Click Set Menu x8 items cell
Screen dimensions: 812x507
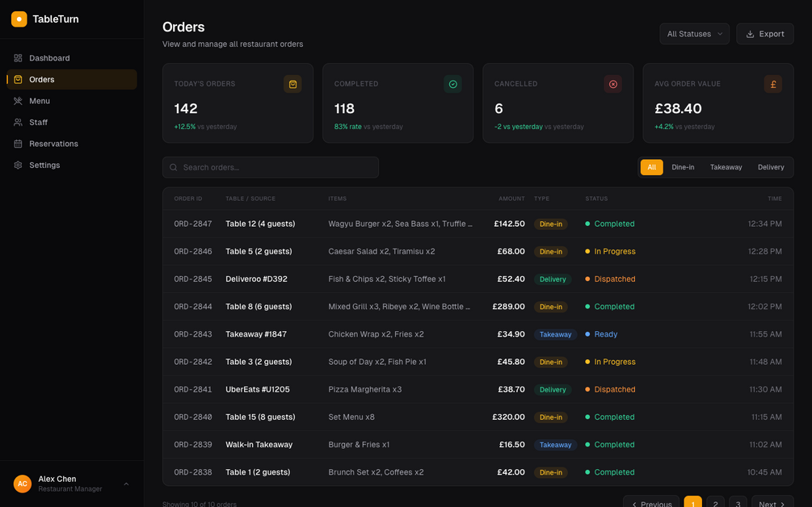(351, 417)
